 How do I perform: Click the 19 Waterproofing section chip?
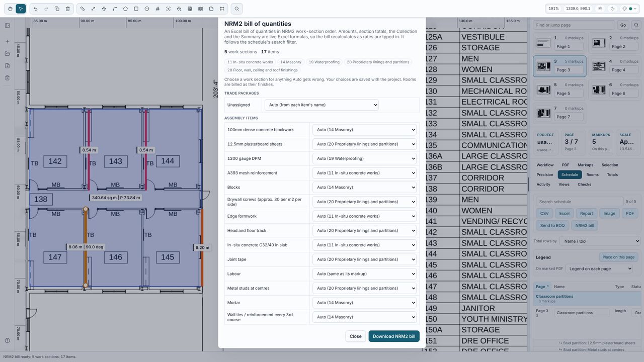pyautogui.click(x=324, y=62)
